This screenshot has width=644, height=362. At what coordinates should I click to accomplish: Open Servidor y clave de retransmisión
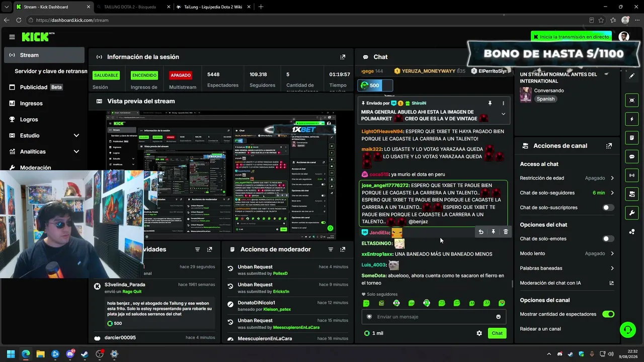click(x=51, y=71)
